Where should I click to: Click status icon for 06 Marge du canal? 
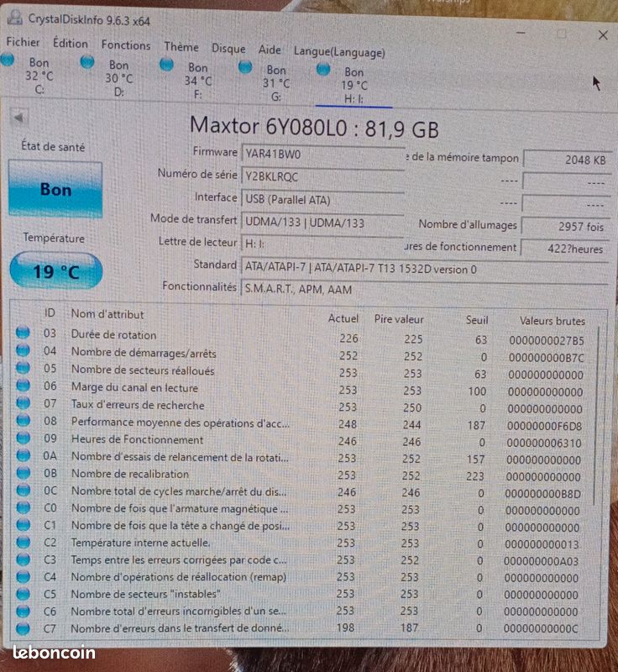tap(23, 386)
